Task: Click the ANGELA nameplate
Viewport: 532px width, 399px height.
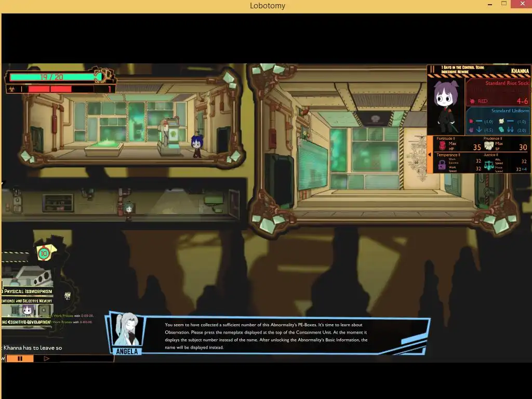Action: pos(127,352)
